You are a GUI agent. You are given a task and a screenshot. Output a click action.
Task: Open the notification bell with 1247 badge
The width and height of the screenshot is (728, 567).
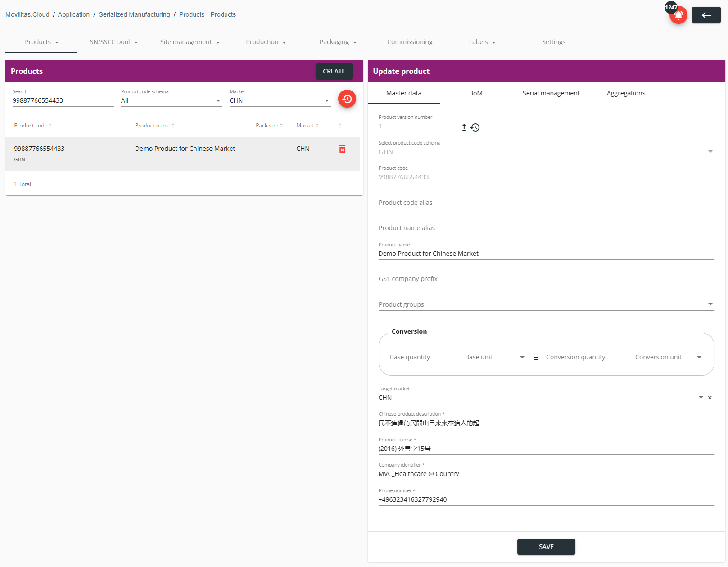coord(678,15)
